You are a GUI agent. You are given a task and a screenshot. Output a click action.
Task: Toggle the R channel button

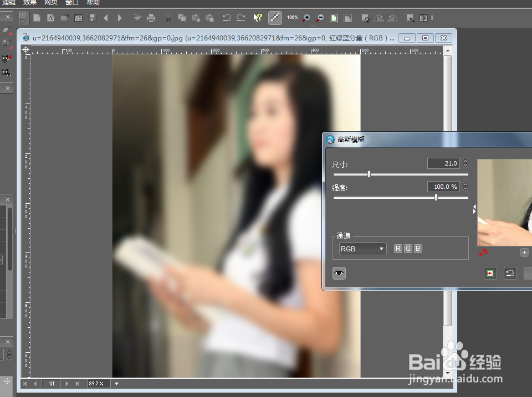click(x=398, y=249)
